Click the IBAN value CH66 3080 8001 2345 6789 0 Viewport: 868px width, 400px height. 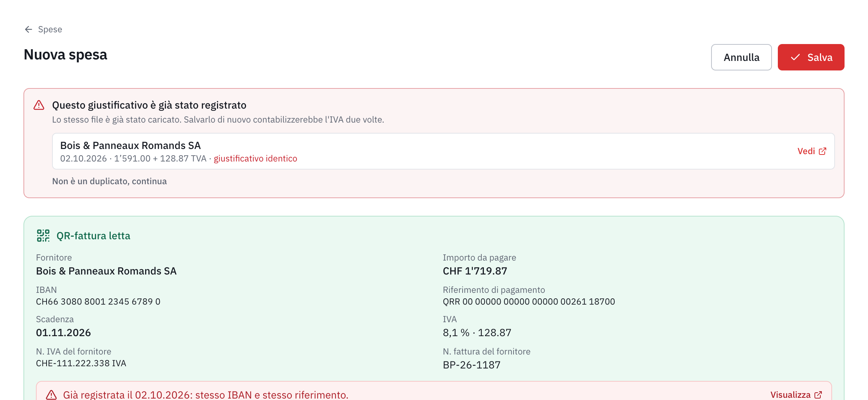click(x=98, y=302)
